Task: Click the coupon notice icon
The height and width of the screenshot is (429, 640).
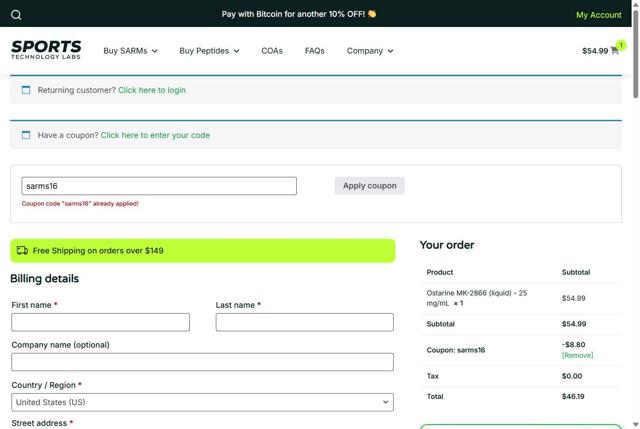Action: coord(26,135)
